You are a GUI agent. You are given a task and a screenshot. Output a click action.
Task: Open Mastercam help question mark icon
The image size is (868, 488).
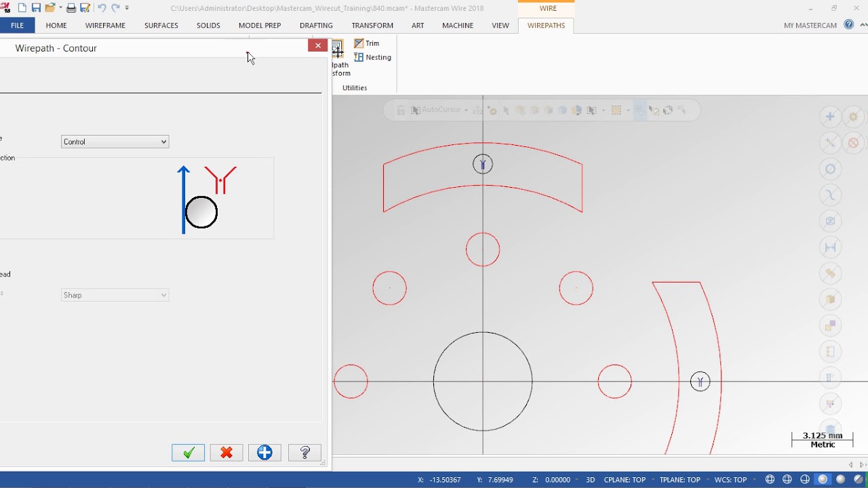(x=849, y=24)
